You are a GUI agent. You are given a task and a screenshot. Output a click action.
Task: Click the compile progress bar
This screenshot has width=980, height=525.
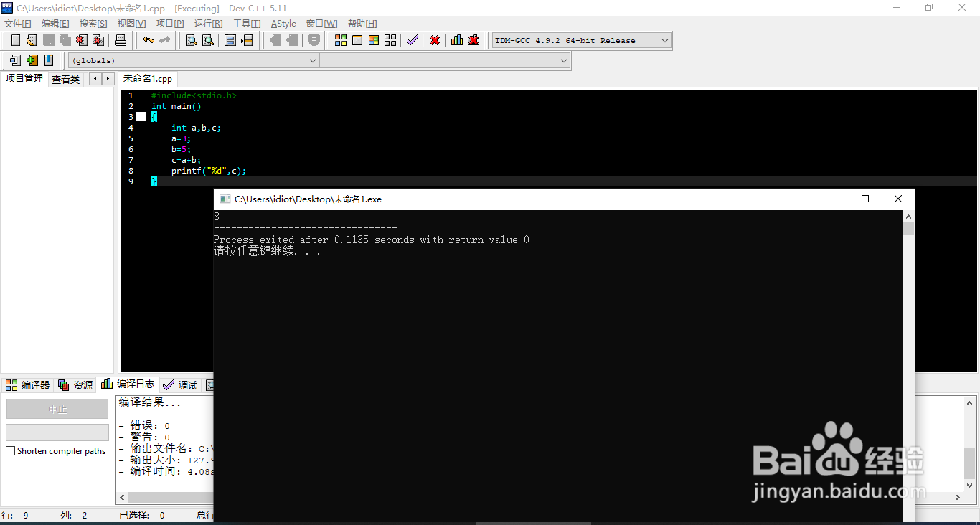click(57, 432)
